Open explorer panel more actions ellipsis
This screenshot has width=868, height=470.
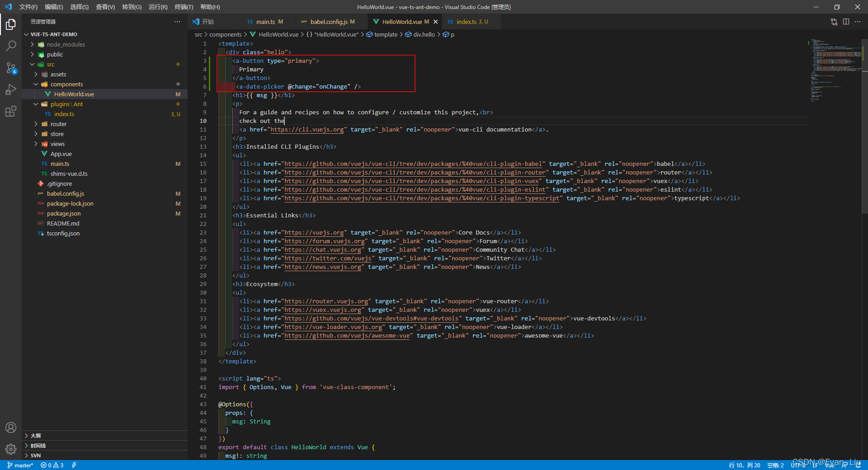177,22
